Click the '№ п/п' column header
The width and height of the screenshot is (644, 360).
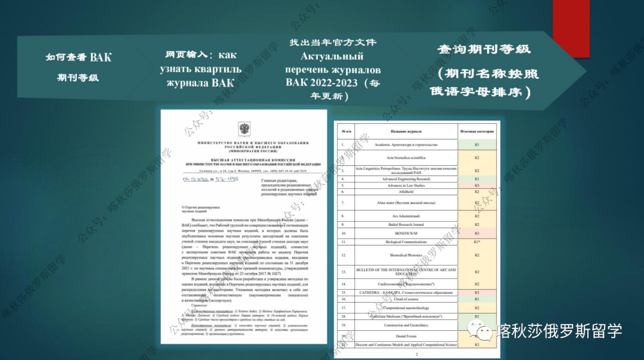point(346,131)
